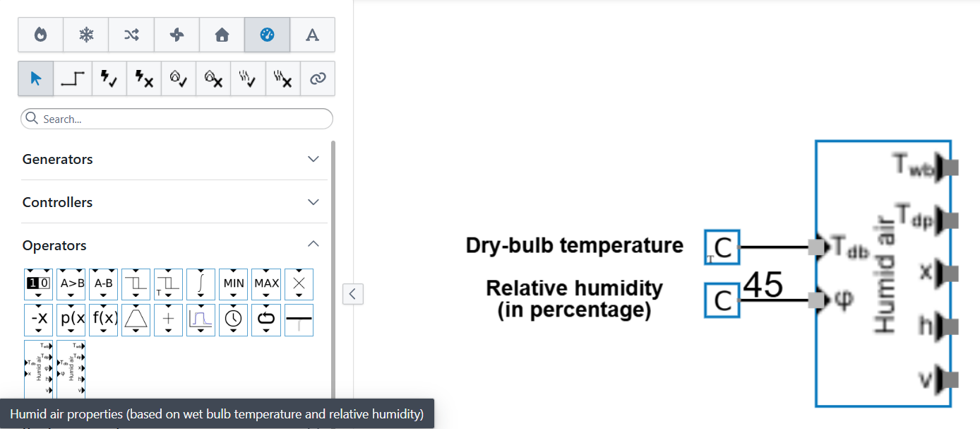Select the lightning bolt with checkmark tool
The width and height of the screenshot is (980, 429).
[108, 78]
